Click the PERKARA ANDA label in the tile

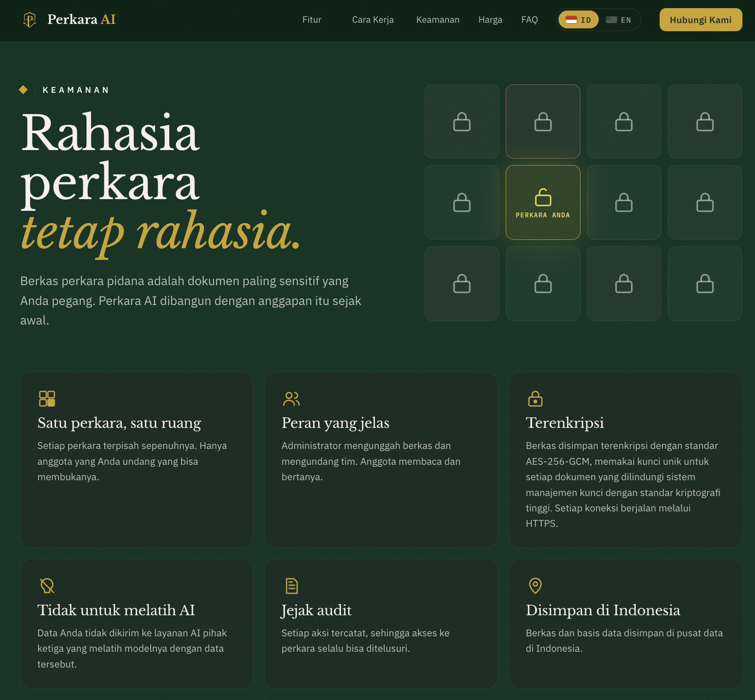coord(543,215)
